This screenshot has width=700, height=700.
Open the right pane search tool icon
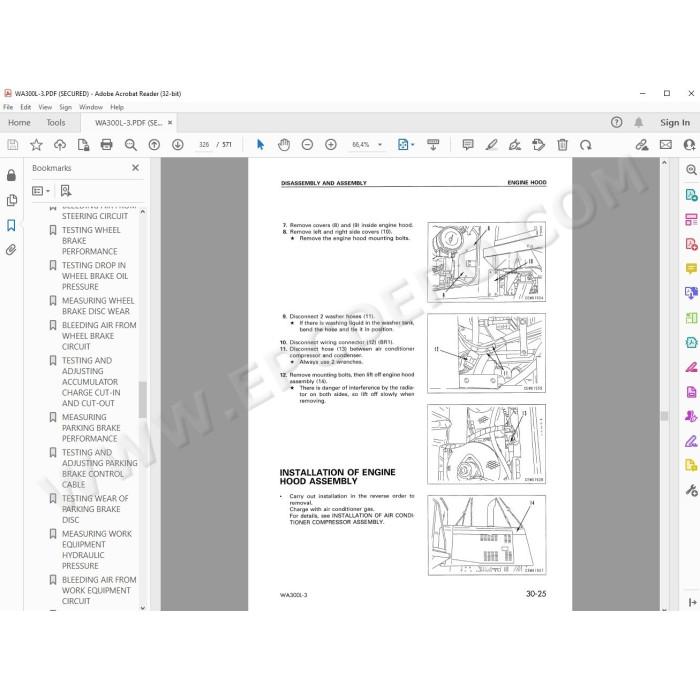(691, 170)
